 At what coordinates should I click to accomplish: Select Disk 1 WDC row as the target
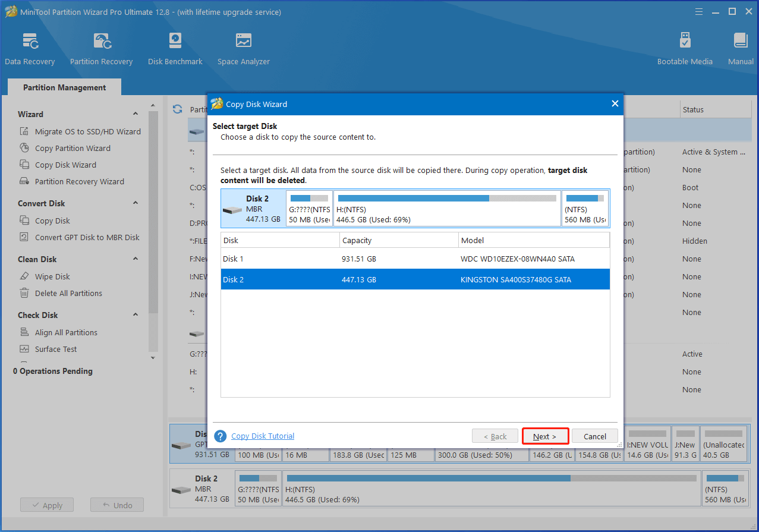[415, 259]
